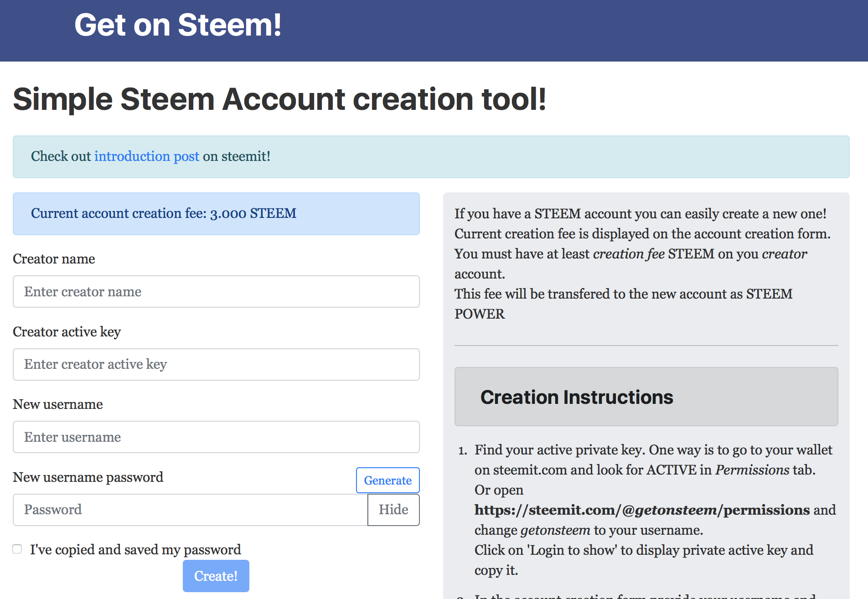Click the "New username" field label
Image resolution: width=868 pixels, height=599 pixels.
(58, 404)
